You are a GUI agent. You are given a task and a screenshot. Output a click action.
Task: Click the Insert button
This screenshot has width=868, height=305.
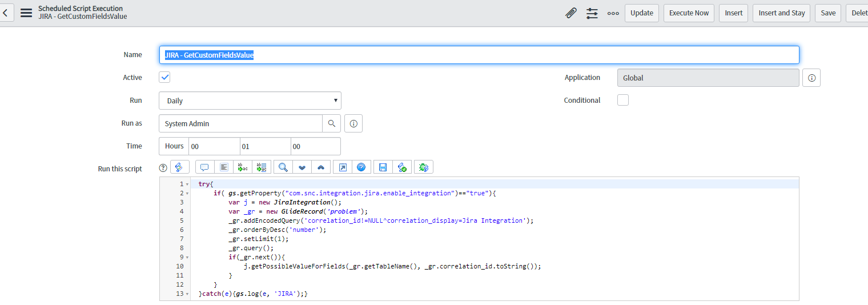734,13
